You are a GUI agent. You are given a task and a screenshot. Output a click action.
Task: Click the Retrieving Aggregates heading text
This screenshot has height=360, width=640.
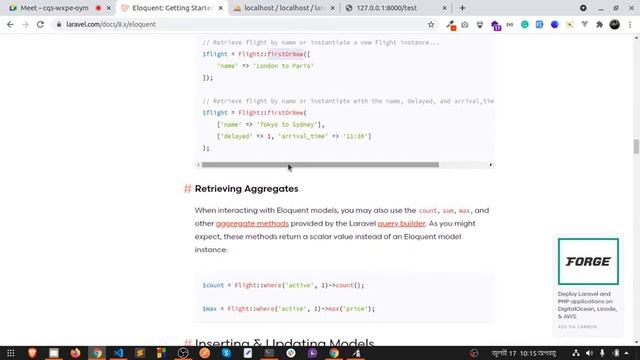click(x=247, y=189)
